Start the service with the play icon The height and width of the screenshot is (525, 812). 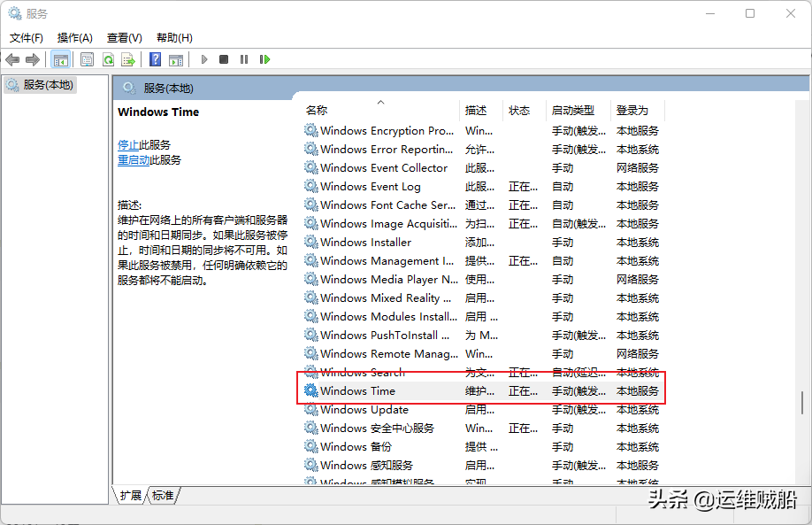(204, 59)
